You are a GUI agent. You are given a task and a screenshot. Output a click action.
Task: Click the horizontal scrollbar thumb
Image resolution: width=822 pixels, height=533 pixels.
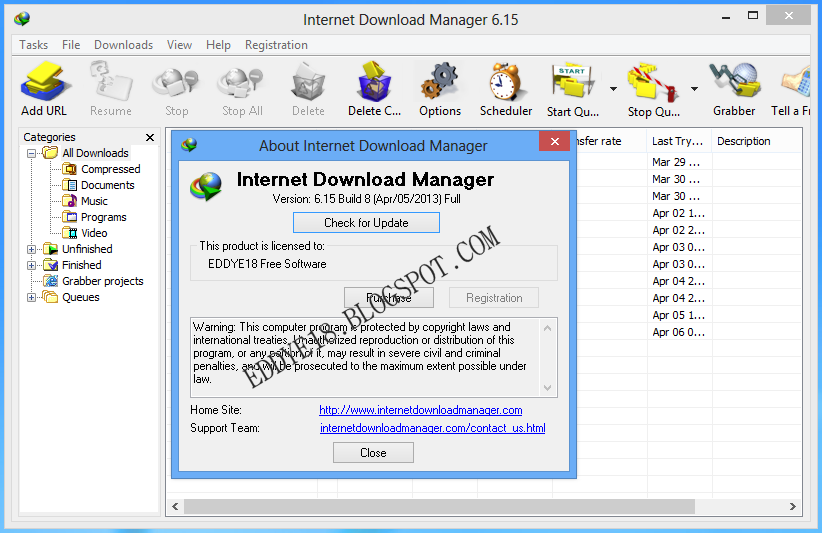click(439, 506)
